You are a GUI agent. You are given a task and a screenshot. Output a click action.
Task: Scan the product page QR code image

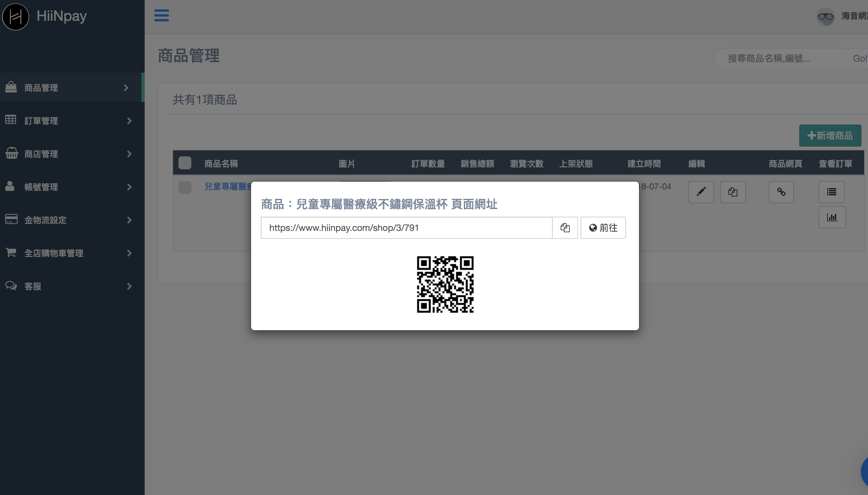(445, 284)
